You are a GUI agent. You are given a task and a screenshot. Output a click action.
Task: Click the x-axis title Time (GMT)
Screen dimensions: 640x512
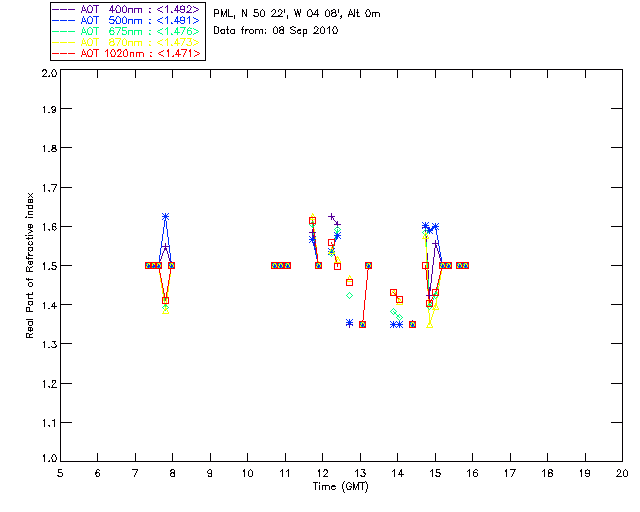click(x=340, y=487)
